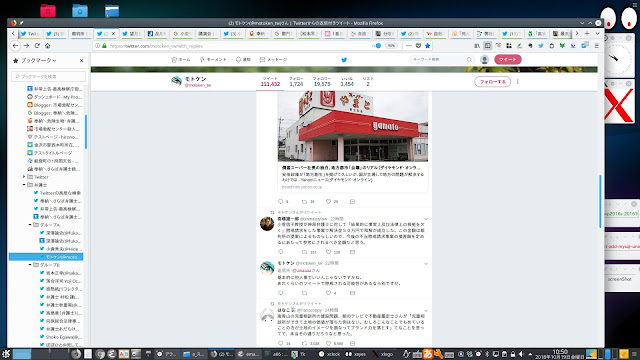
Task: Click the pink Tweet button
Action: tap(508, 60)
